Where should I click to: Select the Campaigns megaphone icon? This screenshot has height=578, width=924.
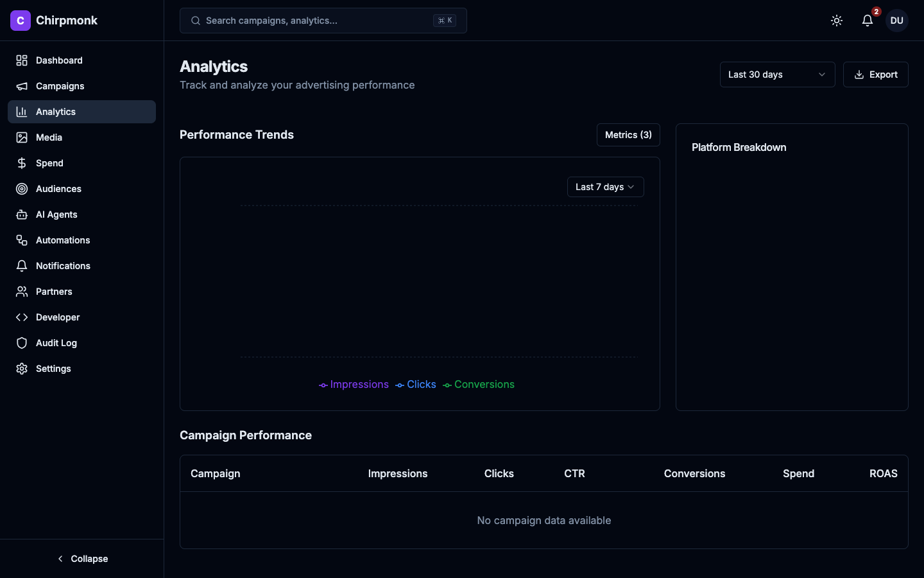[x=21, y=85]
